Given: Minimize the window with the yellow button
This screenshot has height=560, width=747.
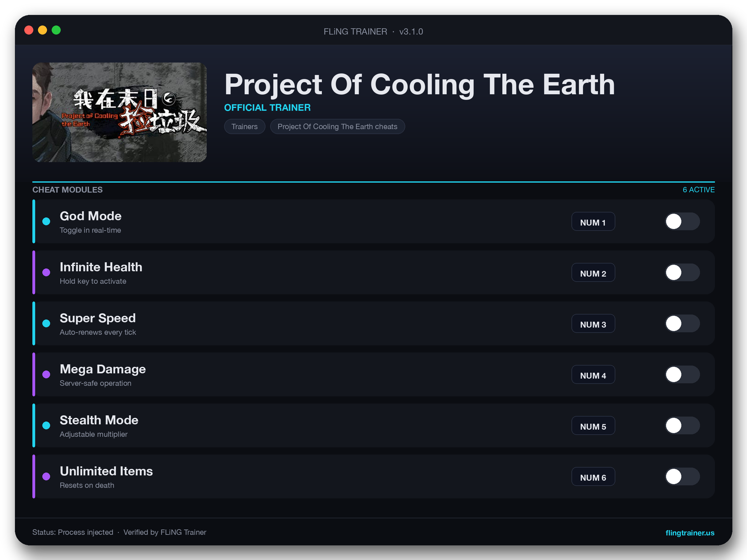Looking at the screenshot, I should point(43,30).
